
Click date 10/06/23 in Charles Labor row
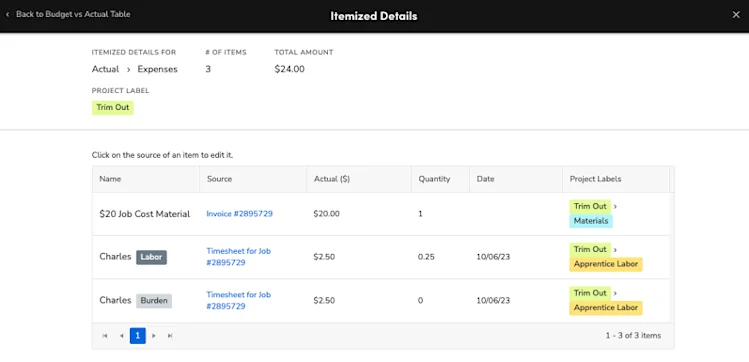click(x=493, y=257)
